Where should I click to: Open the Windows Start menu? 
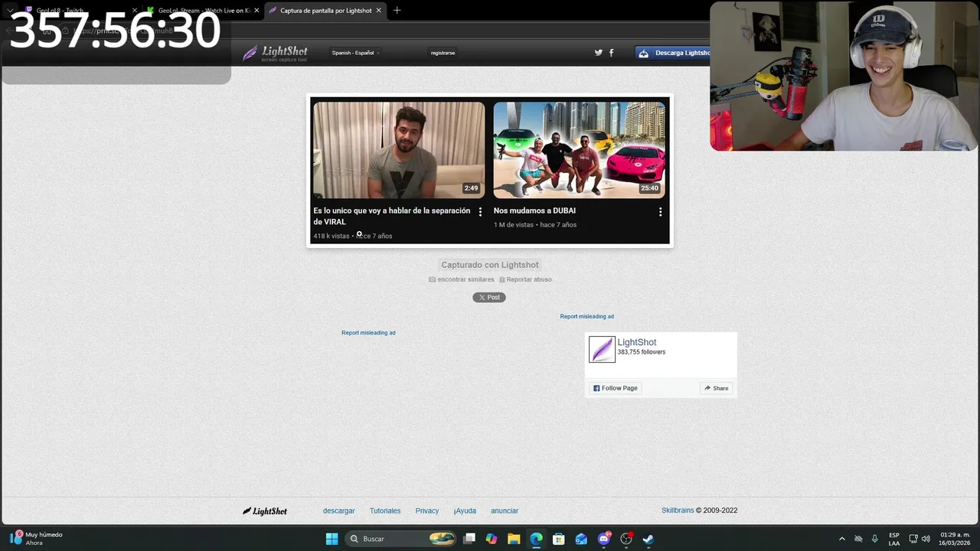[x=332, y=539]
